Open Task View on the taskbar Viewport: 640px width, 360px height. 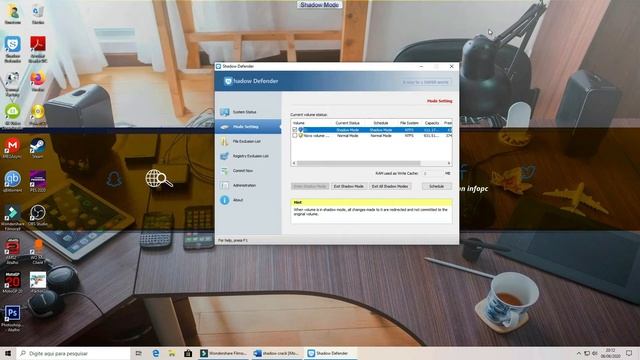point(138,353)
